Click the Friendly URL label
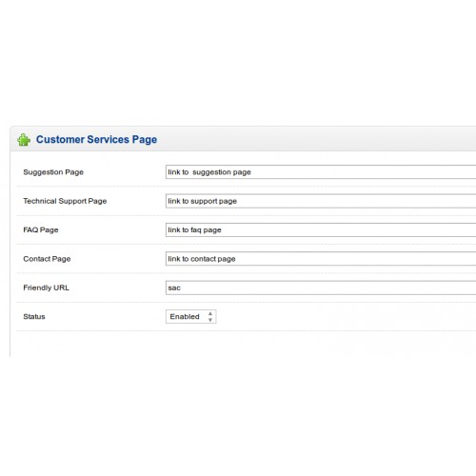 tap(46, 288)
